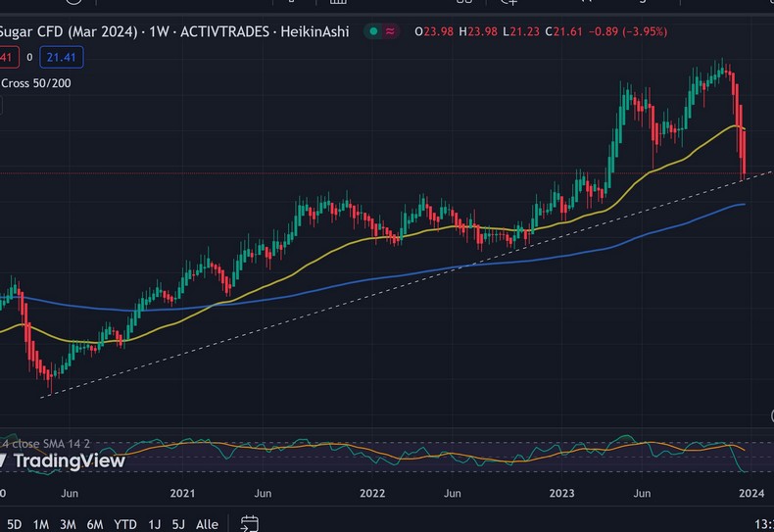Image resolution: width=774 pixels, height=532 pixels.
Task: Select the 1J time range
Action: 155,524
